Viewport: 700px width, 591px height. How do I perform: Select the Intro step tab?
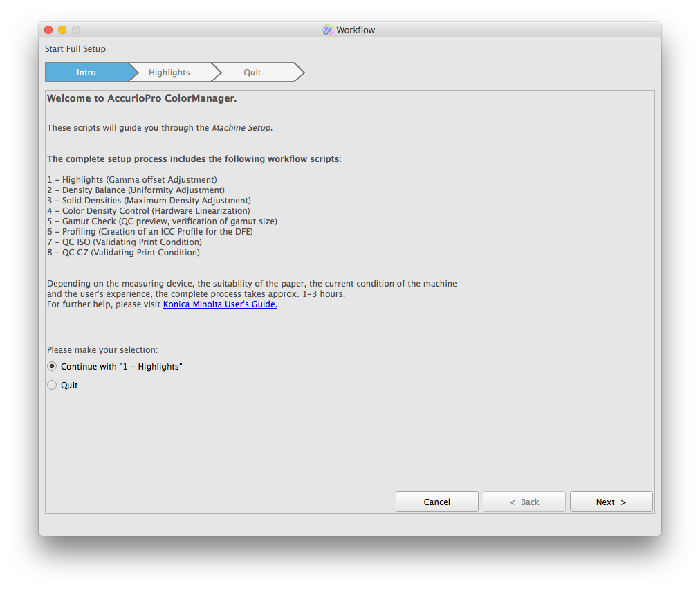click(x=86, y=73)
